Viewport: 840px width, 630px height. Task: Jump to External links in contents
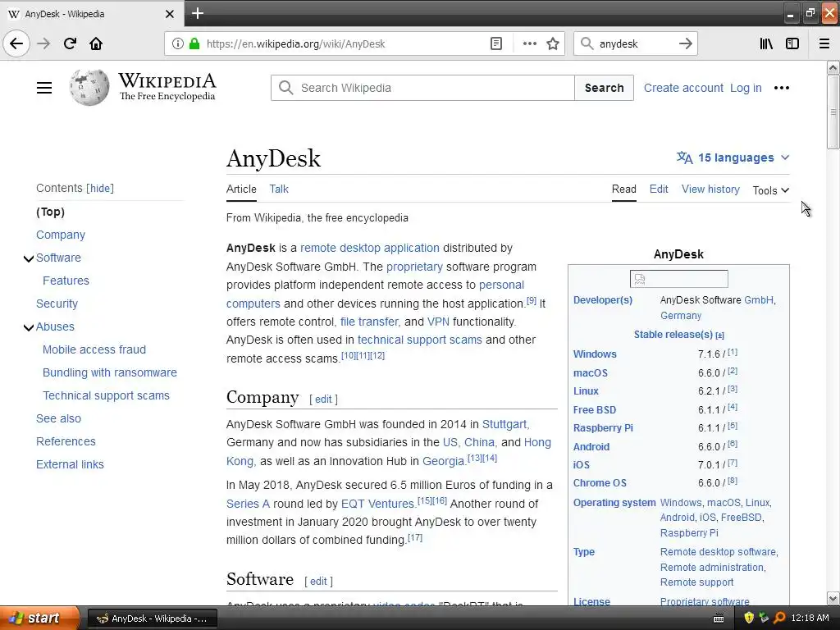(71, 464)
